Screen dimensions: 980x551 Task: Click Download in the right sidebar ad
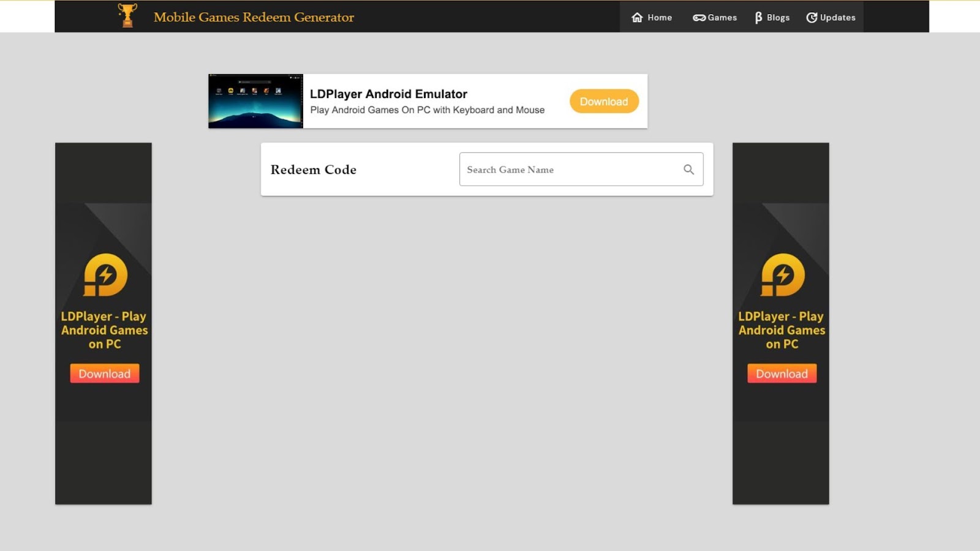(x=782, y=373)
